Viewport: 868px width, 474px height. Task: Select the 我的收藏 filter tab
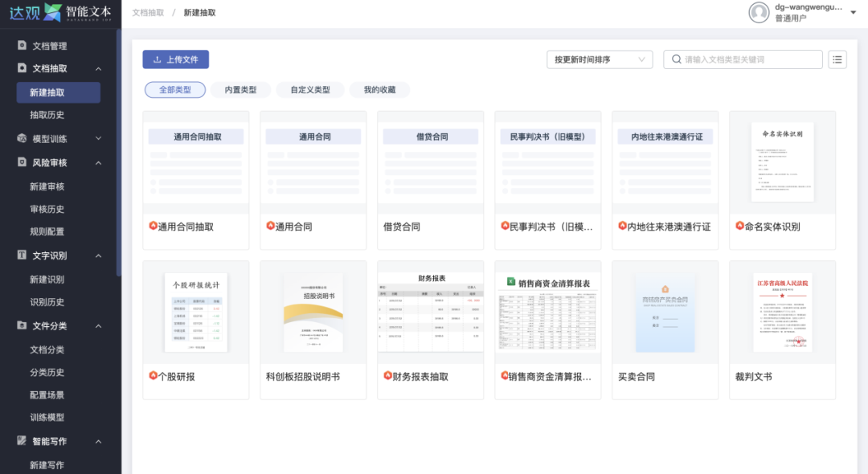[x=379, y=90]
